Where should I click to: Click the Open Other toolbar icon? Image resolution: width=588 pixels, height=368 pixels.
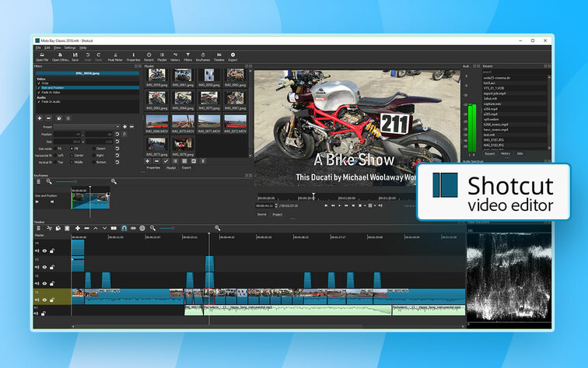(60, 57)
